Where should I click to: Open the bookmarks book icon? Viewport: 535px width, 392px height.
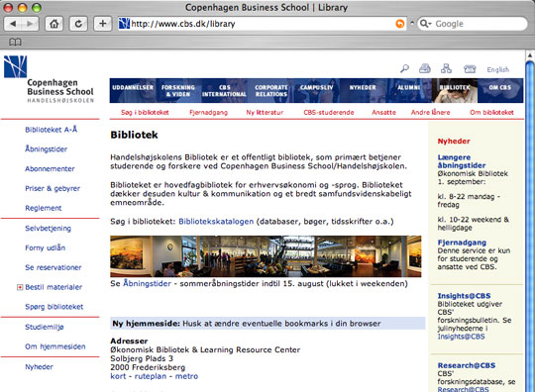[x=15, y=42]
